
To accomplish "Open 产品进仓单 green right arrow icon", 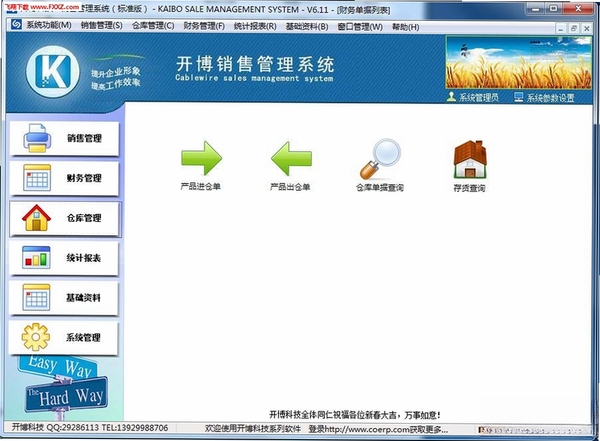I will (x=201, y=158).
